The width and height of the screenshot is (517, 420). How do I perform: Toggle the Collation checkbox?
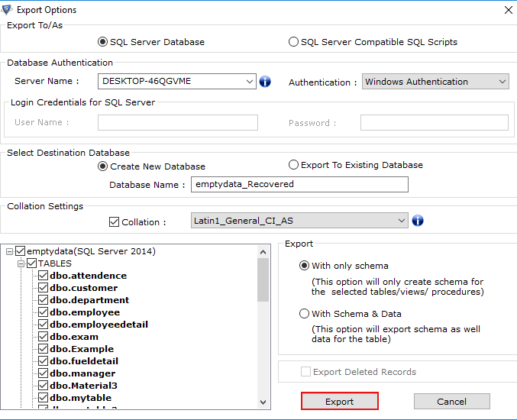(x=114, y=222)
